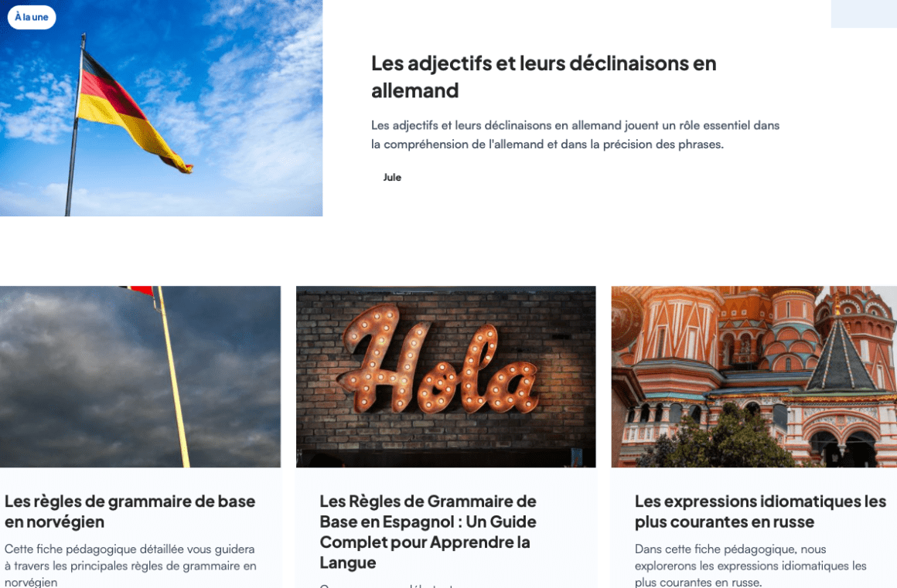
Task: Click the featured excerpt about German adjective declensions
Action: click(575, 135)
